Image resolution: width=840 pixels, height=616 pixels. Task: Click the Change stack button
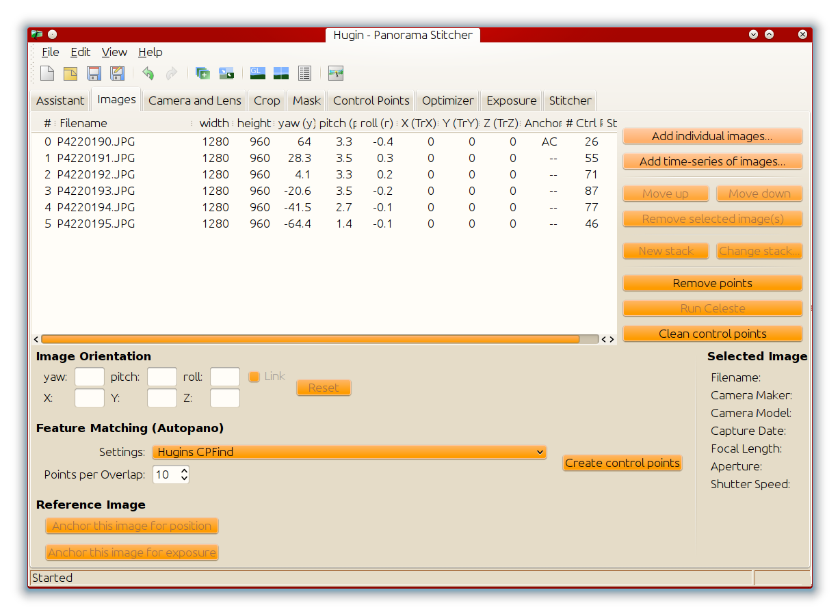click(759, 251)
